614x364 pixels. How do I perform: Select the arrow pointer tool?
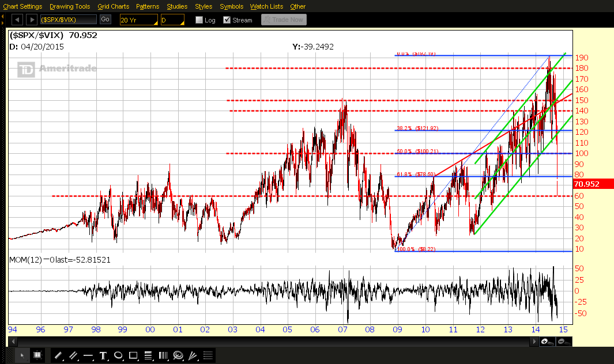(22, 355)
